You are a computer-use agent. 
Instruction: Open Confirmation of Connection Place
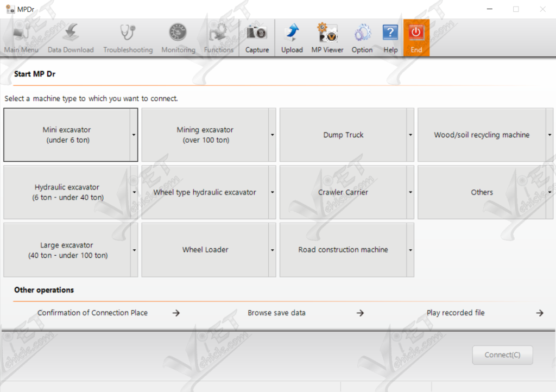click(92, 313)
